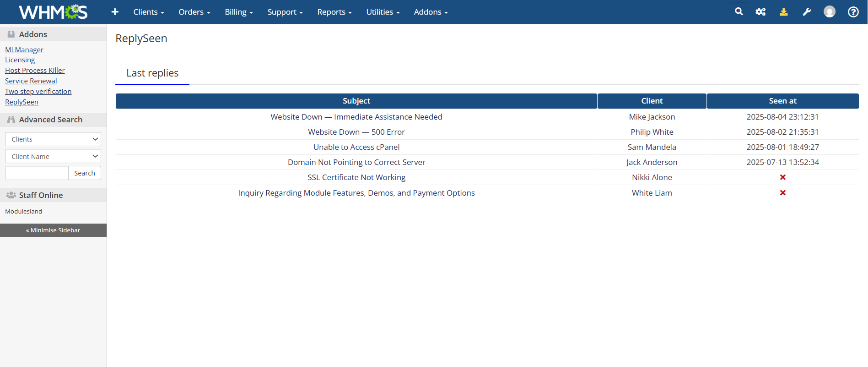Open the Client Name field dropdown
Viewport: 868px width, 367px height.
[53, 156]
